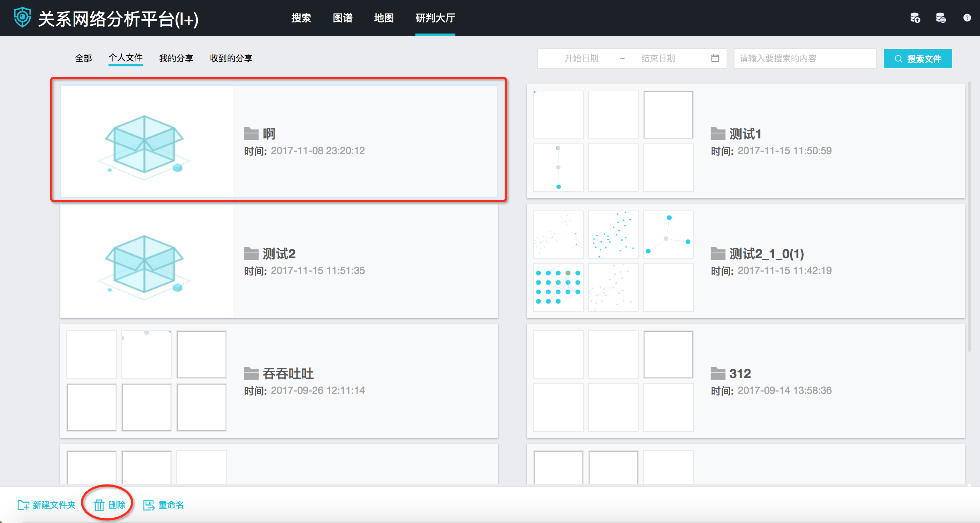Open folder named 测试2
The width and height of the screenshot is (980, 523).
pos(279,253)
